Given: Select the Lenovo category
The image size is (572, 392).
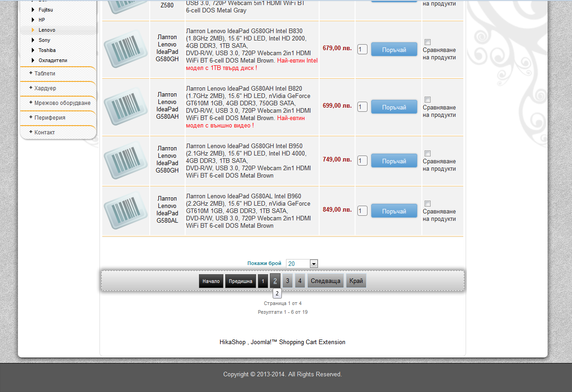Looking at the screenshot, I should pos(47,30).
